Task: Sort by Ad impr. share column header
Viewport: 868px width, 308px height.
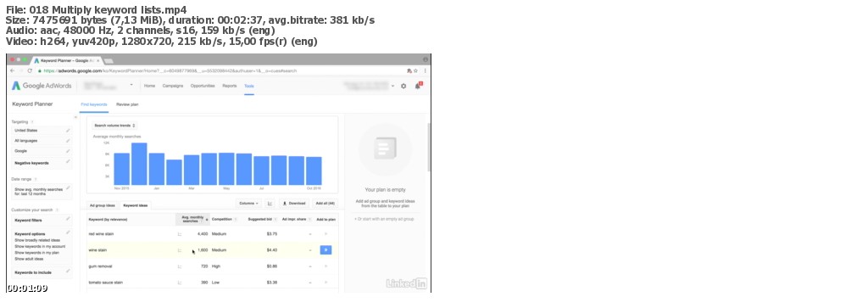Action: 294,220
